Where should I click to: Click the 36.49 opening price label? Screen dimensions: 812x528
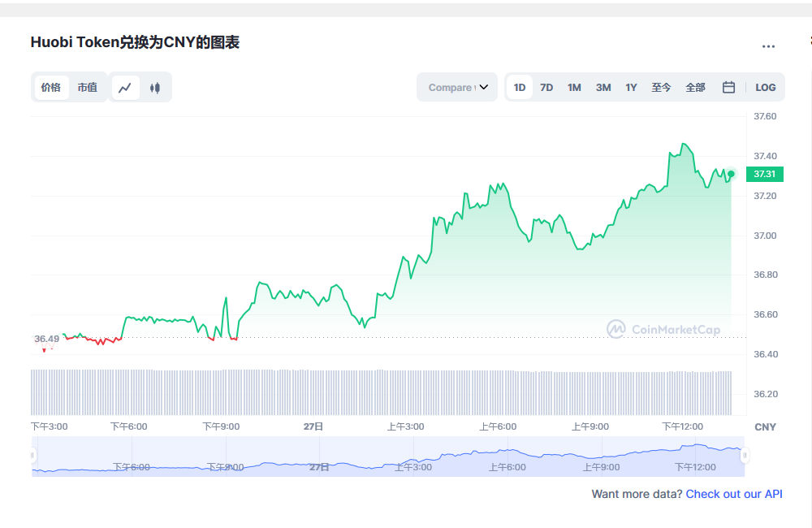[x=46, y=339]
